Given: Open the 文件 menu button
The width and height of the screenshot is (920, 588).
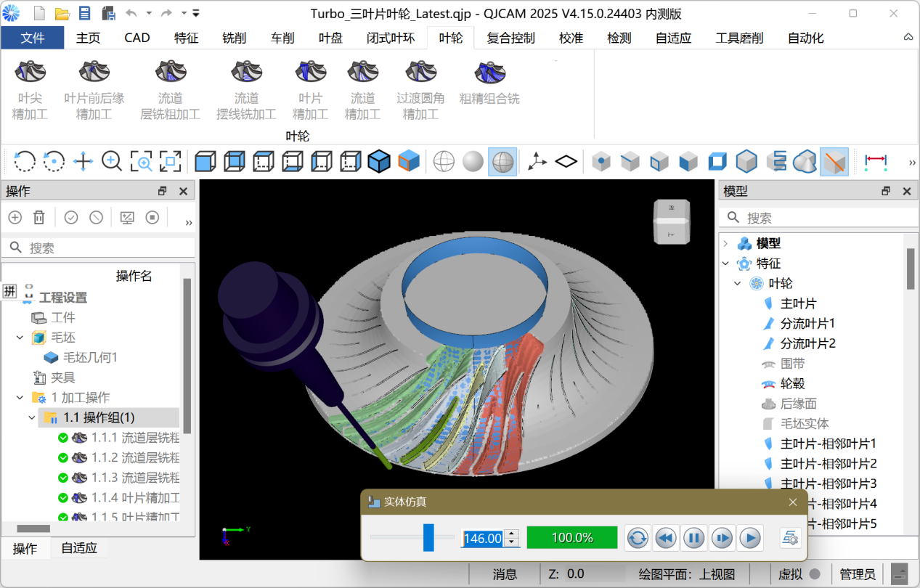Looking at the screenshot, I should [x=33, y=38].
